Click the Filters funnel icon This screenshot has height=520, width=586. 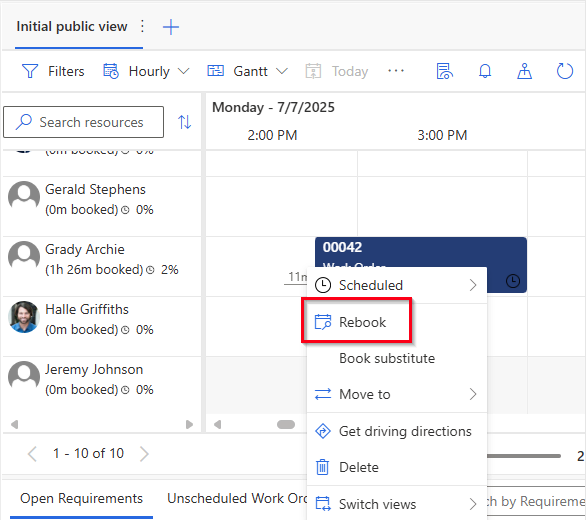click(x=30, y=71)
